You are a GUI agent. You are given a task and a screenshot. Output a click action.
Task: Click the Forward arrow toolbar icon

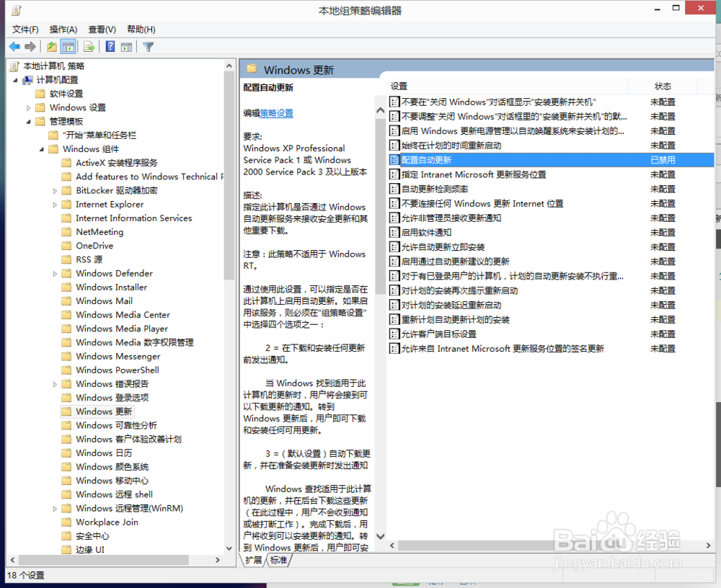click(x=30, y=46)
